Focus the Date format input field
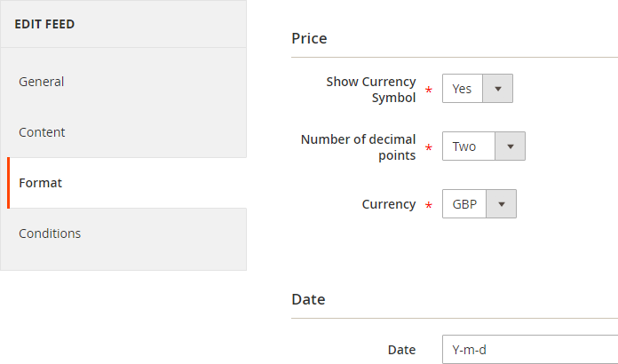This screenshot has width=618, height=364. 529,350
